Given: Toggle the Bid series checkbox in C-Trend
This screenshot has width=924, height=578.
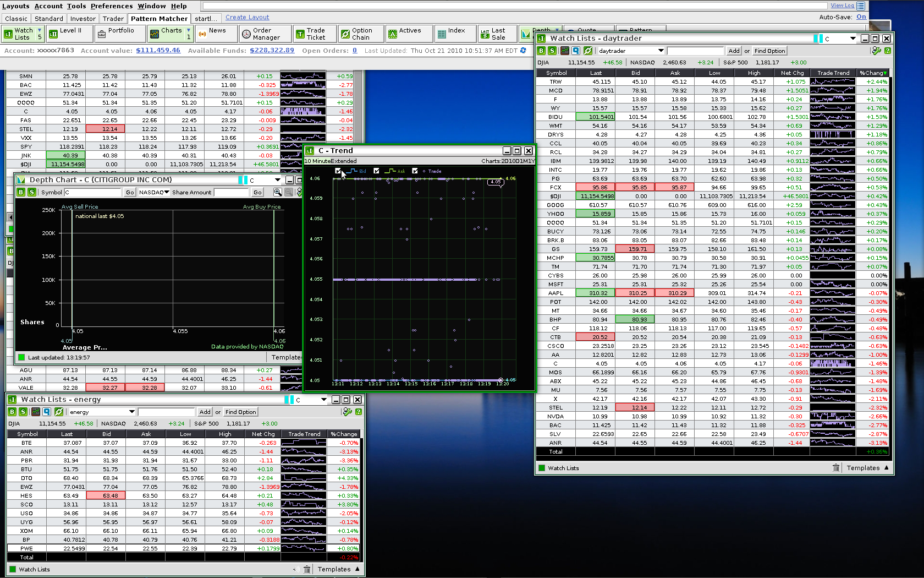Looking at the screenshot, I should pyautogui.click(x=338, y=171).
